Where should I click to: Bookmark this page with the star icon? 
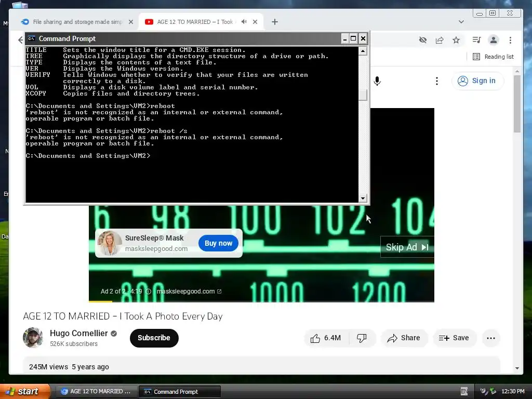coord(456,40)
